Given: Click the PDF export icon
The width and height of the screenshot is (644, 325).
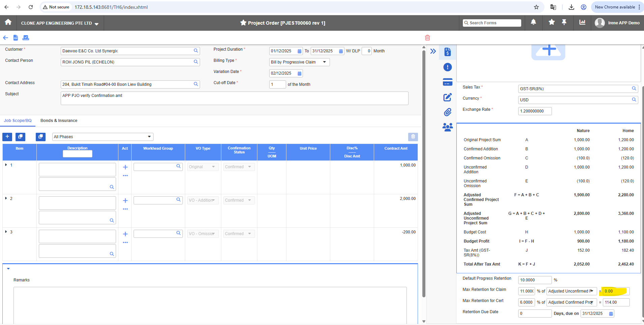Looking at the screenshot, I should [16, 37].
